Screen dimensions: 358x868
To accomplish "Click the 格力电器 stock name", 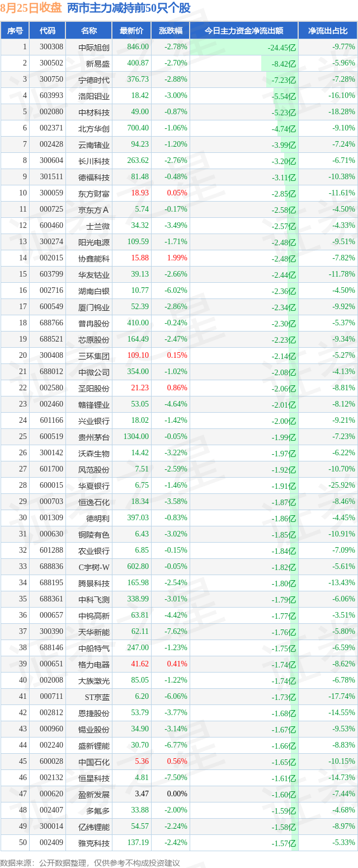I will [94, 664].
